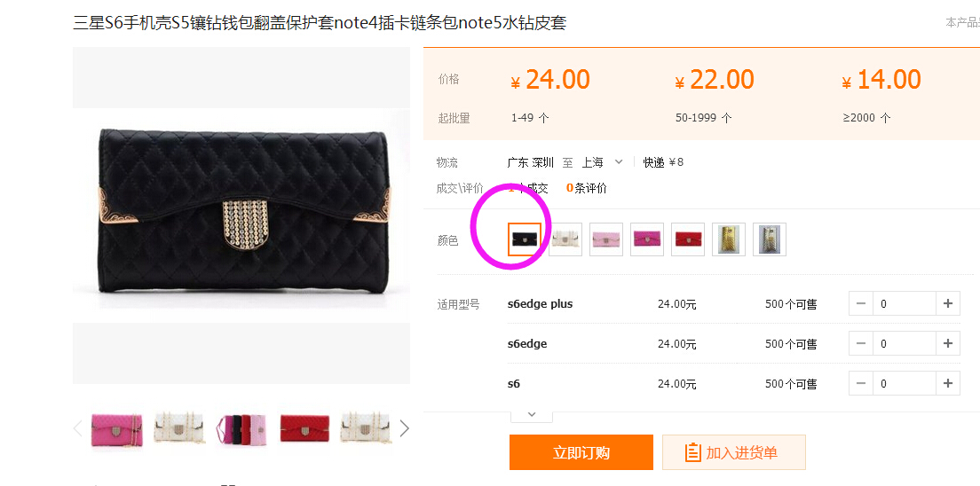The image size is (980, 486).
Task: Select the pink wallet thumbnail
Action: tap(117, 427)
